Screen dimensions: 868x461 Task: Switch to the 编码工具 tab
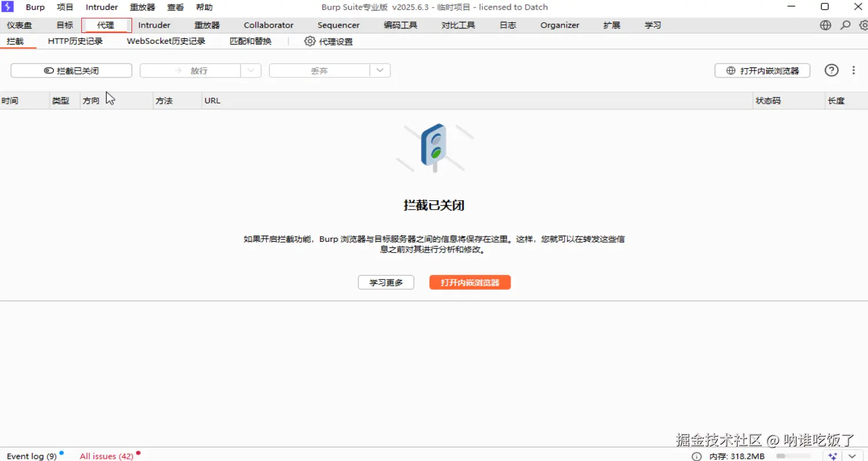pos(400,25)
